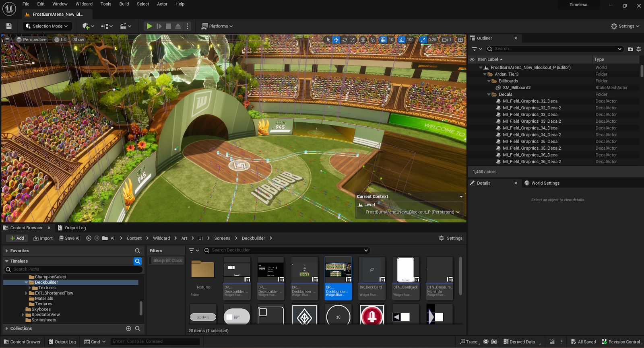Collapse the Deckbuilder folder tree arrow

26,282
